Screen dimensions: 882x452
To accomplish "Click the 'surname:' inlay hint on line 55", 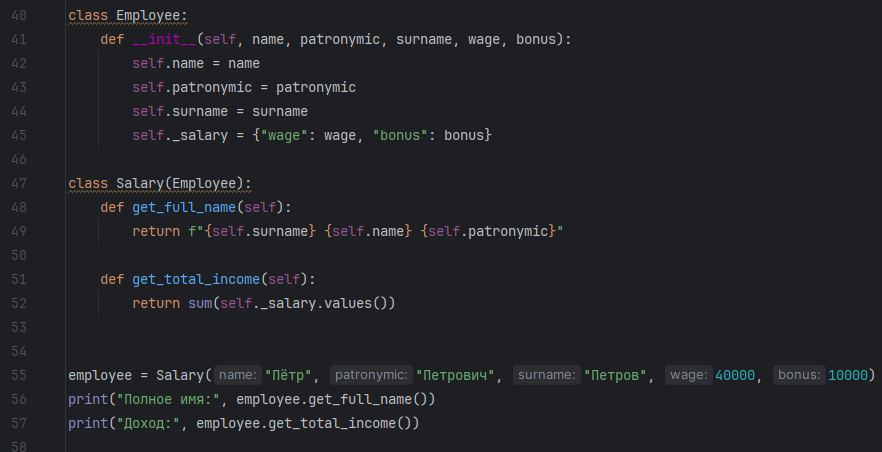I will point(547,375).
